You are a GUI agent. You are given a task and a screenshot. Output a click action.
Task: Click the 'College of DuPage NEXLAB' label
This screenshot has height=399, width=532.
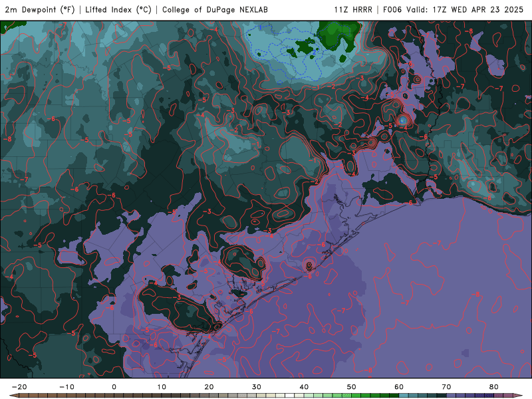pos(215,10)
